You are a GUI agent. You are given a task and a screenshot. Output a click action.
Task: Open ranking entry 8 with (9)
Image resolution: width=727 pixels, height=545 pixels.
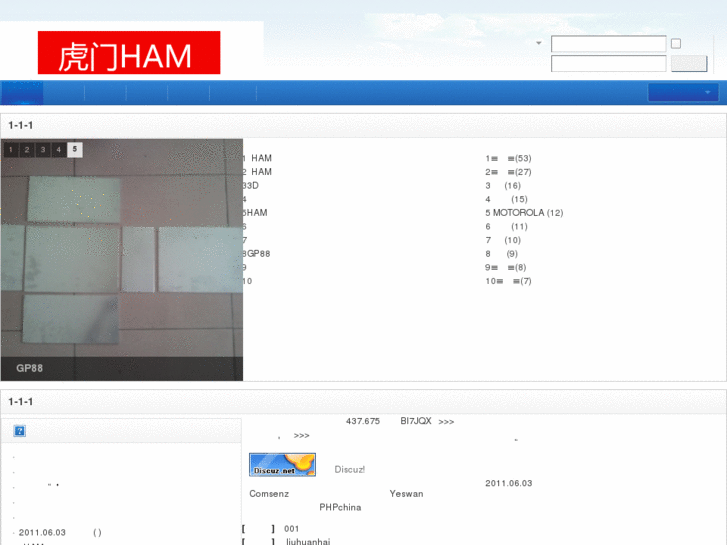[x=501, y=254]
